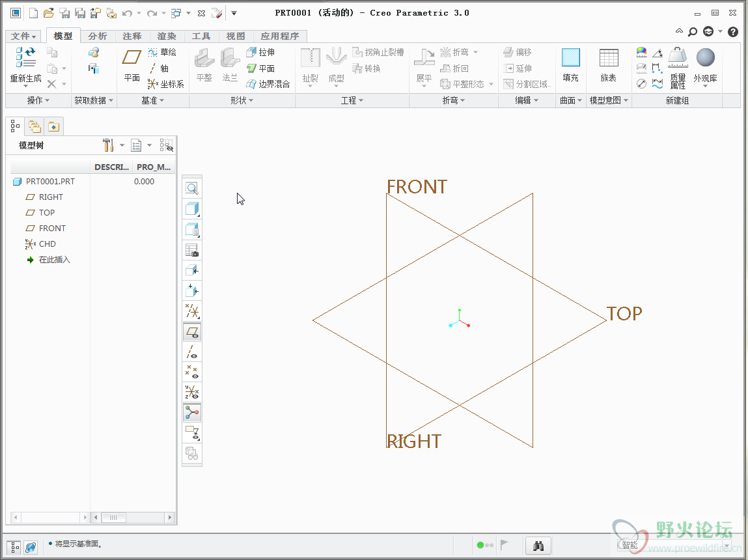Open Display Style cube icon
This screenshot has width=748, height=560.
[192, 209]
